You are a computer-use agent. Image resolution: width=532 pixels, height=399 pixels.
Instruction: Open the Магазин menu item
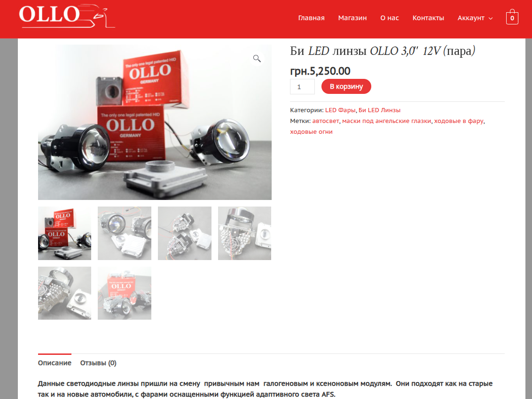[352, 18]
